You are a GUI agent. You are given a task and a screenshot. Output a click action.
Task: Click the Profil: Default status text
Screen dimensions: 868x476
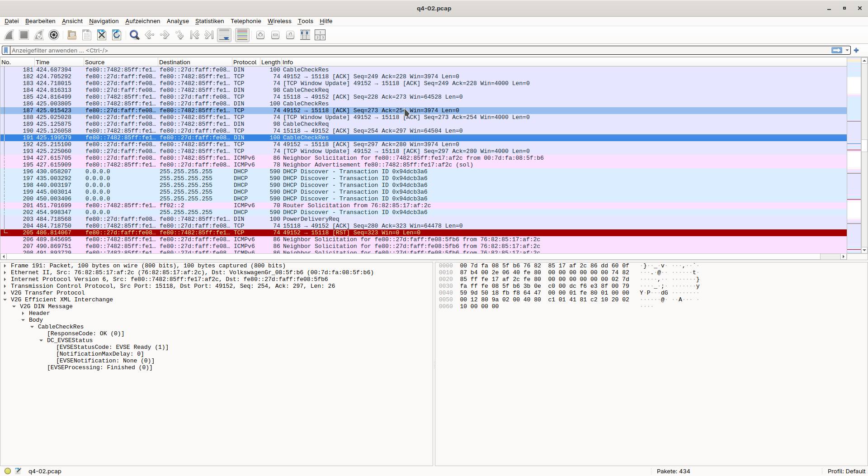[x=846, y=471]
